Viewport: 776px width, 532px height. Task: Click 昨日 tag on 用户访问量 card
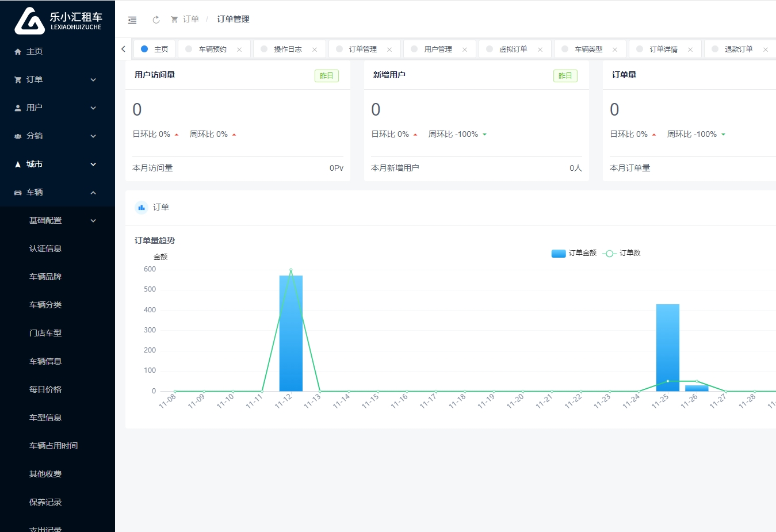click(327, 76)
